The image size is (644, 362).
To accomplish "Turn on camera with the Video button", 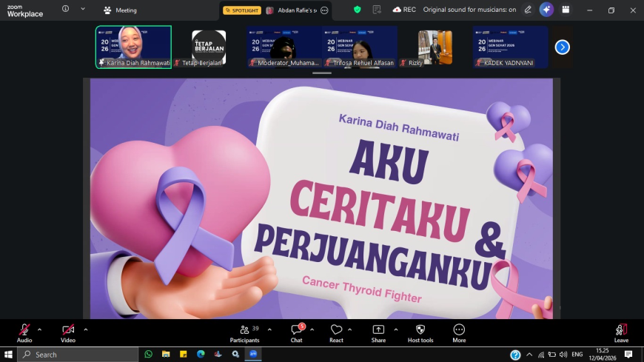I will click(x=68, y=333).
